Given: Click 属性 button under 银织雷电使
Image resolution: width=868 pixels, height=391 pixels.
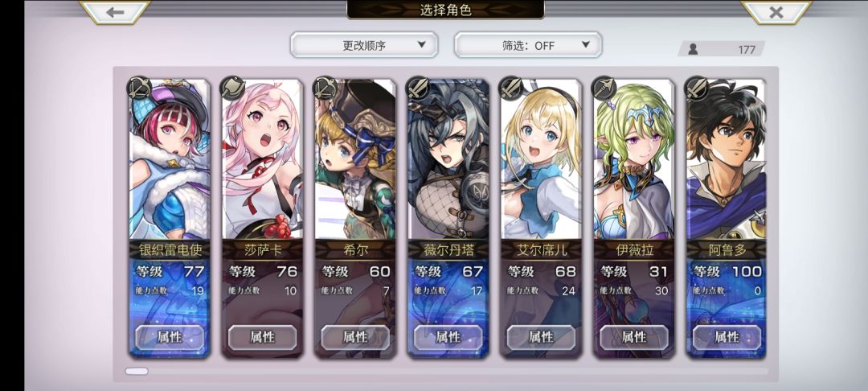Looking at the screenshot, I should pyautogui.click(x=170, y=337).
